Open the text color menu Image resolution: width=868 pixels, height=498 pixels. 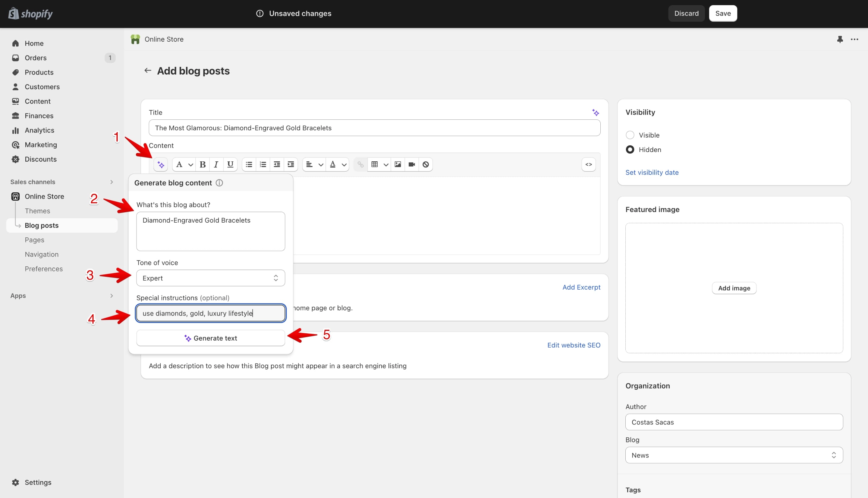[x=338, y=164]
